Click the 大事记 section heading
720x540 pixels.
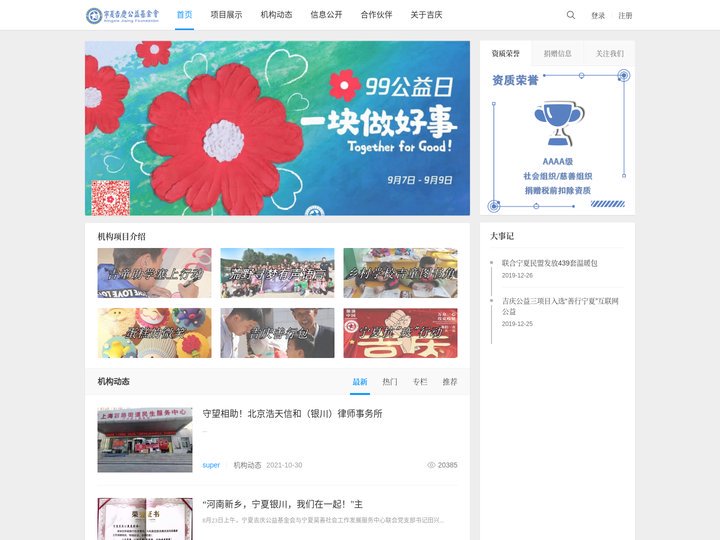[x=502, y=236]
